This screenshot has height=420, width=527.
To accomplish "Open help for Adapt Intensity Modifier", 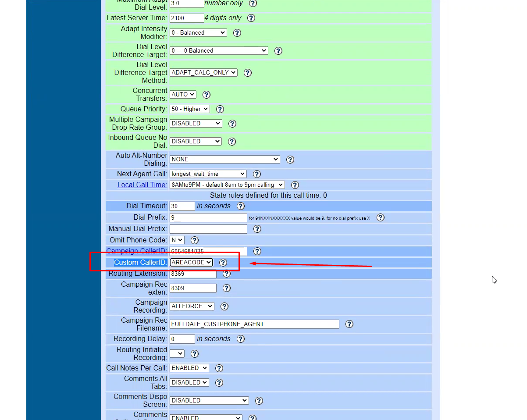I will 237,33.
